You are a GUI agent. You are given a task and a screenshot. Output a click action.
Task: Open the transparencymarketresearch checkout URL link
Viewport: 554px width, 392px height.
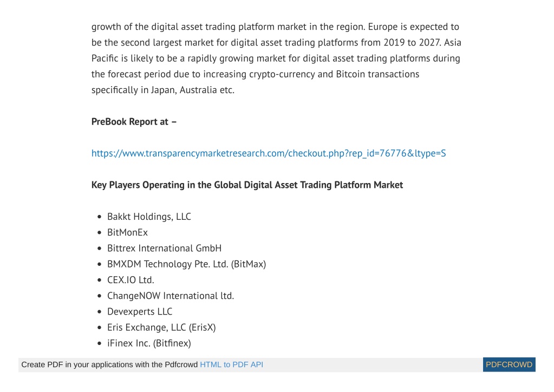(x=269, y=153)
